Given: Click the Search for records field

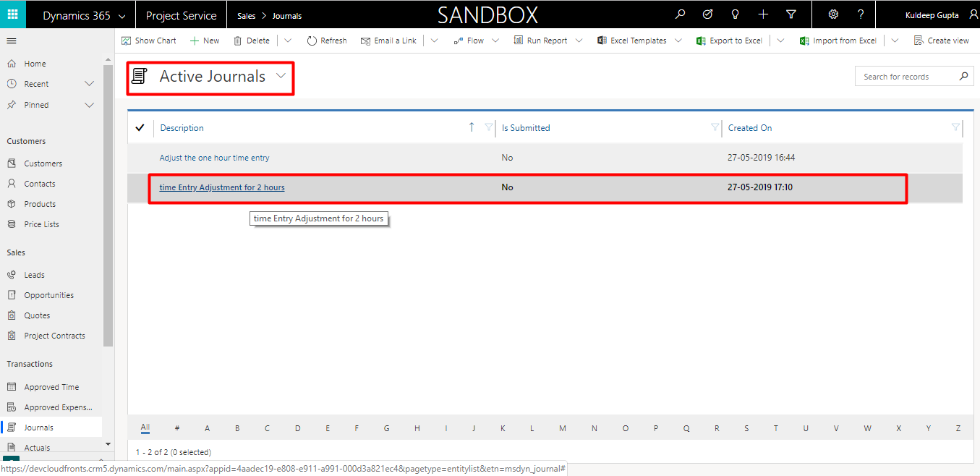Looking at the screenshot, I should click(906, 77).
